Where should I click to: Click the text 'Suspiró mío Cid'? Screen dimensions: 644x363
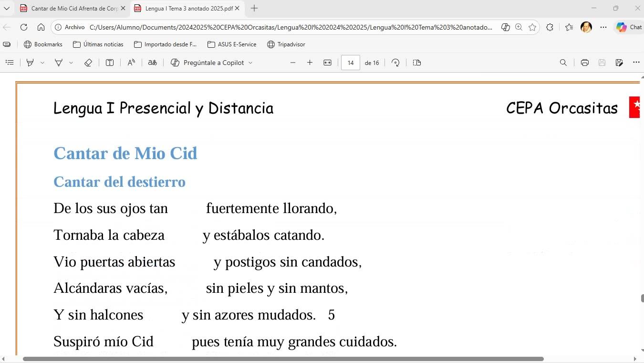104,342
